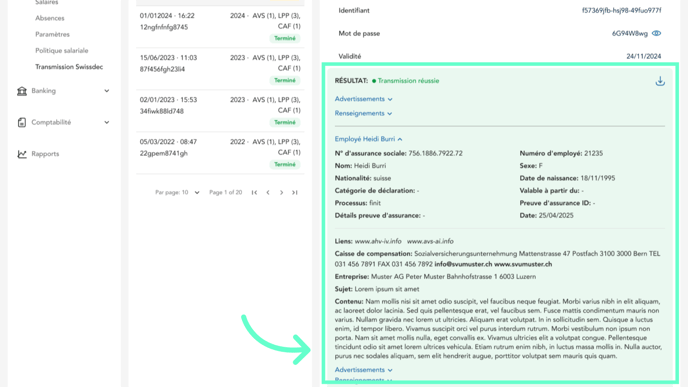
Task: Open the Rapports menu item
Action: pyautogui.click(x=45, y=154)
